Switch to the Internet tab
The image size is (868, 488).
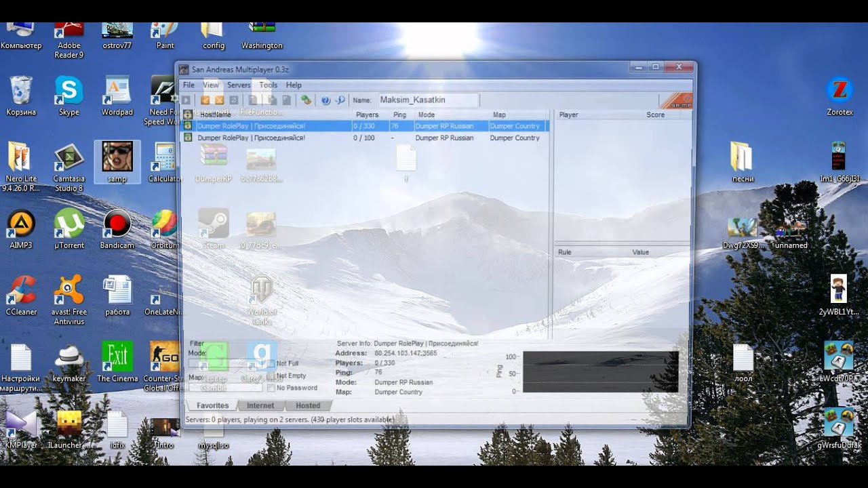pyautogui.click(x=260, y=405)
